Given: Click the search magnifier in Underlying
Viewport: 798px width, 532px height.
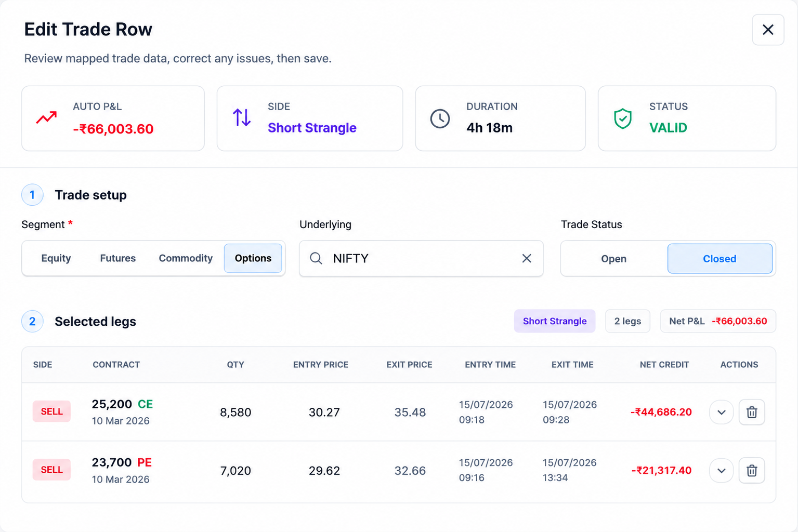Looking at the screenshot, I should (x=316, y=258).
